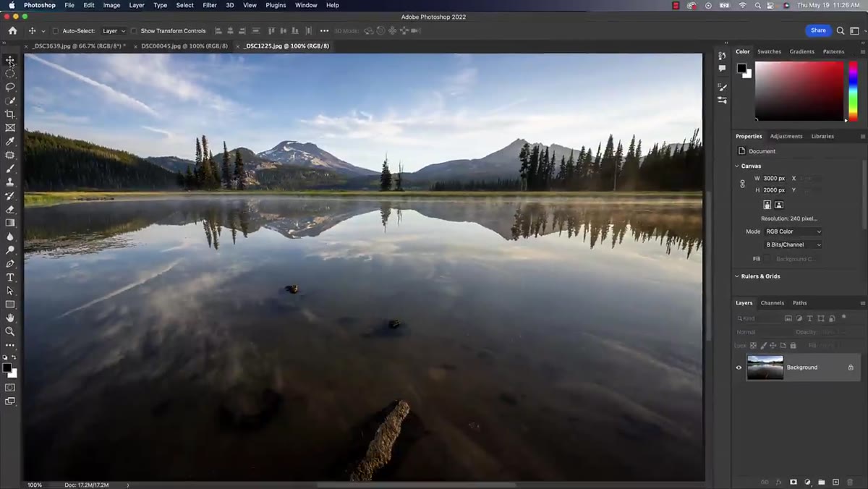Open the Comments panel icon
This screenshot has height=489, width=868.
click(x=722, y=69)
